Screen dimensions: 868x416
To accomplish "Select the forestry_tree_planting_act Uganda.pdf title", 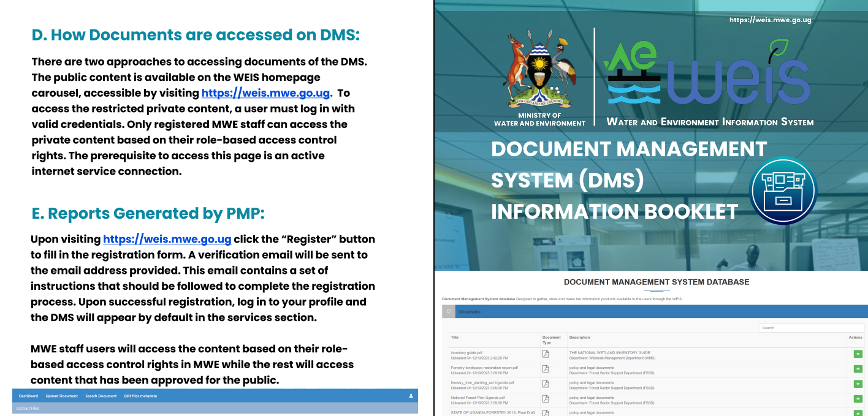I will click(x=482, y=382).
